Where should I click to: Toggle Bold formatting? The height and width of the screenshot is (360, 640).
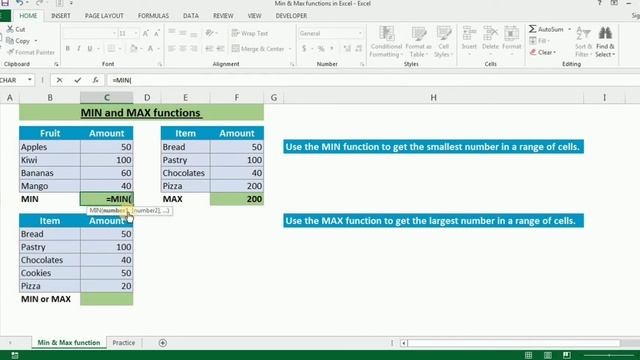(x=68, y=49)
